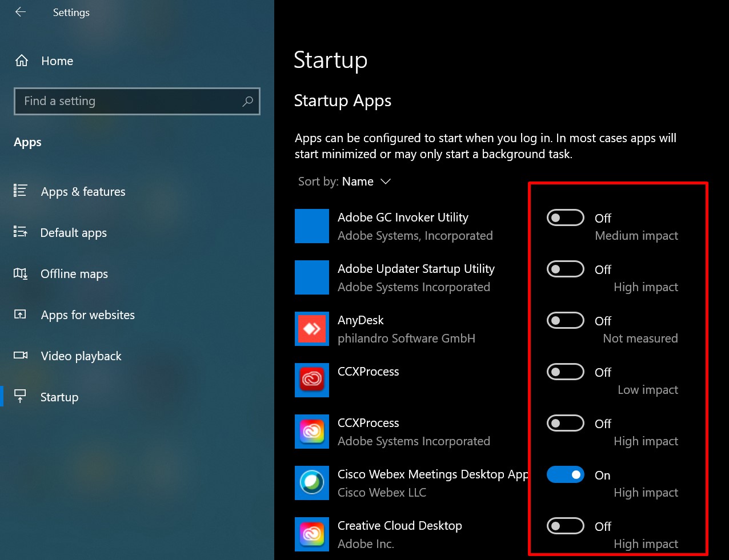Viewport: 729px width, 560px height.
Task: Click the AnyDesk app name
Action: coord(361,320)
